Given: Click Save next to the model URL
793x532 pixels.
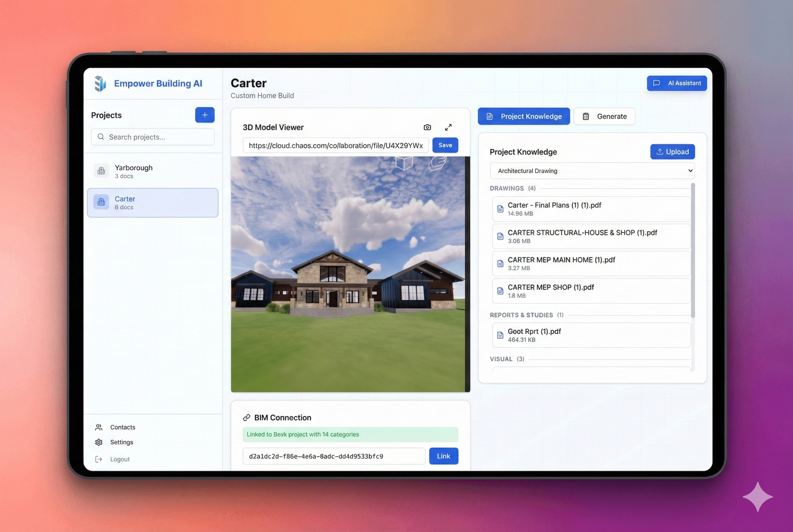Looking at the screenshot, I should pyautogui.click(x=445, y=145).
